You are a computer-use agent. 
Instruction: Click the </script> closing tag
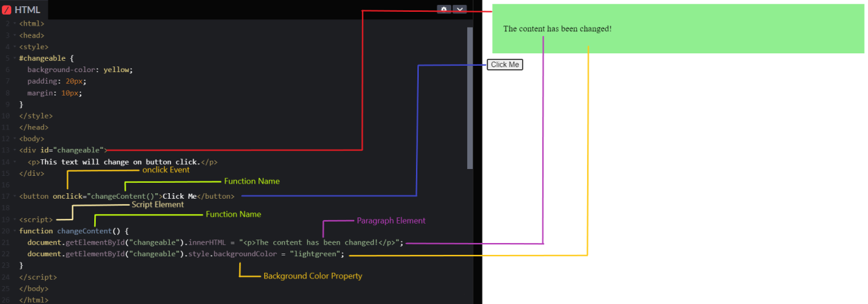[x=38, y=277]
